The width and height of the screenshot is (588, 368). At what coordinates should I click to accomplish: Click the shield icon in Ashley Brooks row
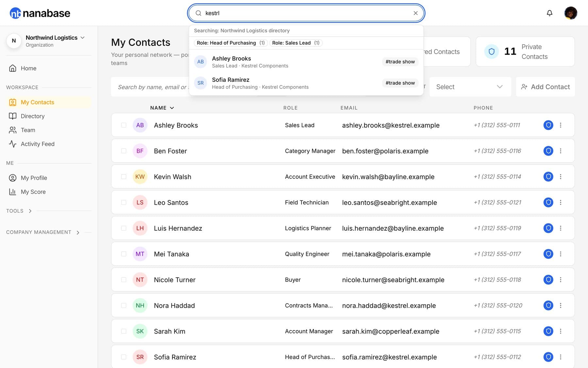548,125
